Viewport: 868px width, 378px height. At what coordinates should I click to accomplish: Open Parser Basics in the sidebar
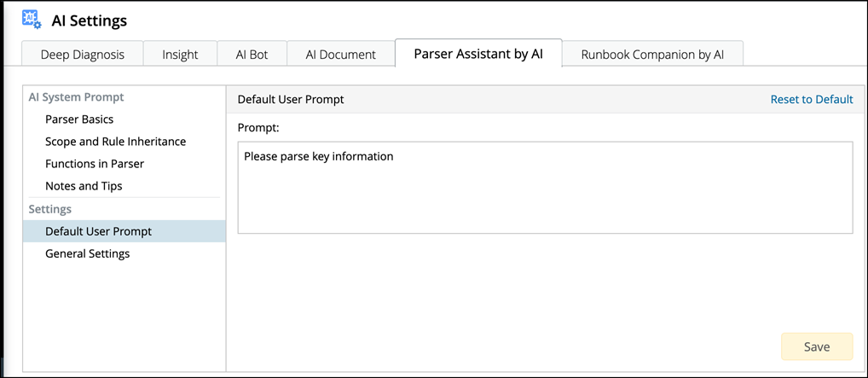coord(79,119)
